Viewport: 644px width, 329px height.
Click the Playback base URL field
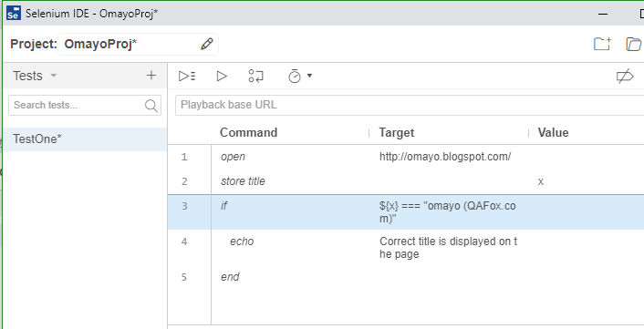(410, 105)
